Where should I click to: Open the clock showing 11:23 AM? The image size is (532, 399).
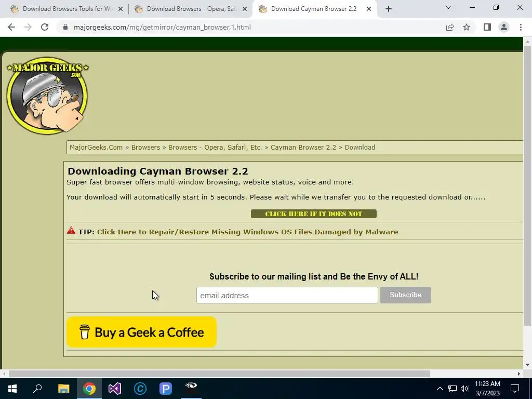tap(487, 389)
